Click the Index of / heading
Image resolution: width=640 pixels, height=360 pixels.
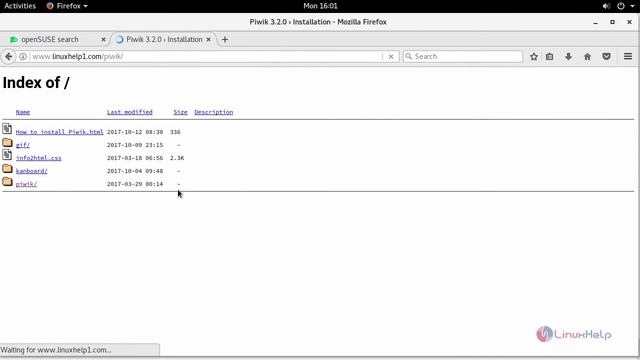click(x=36, y=82)
